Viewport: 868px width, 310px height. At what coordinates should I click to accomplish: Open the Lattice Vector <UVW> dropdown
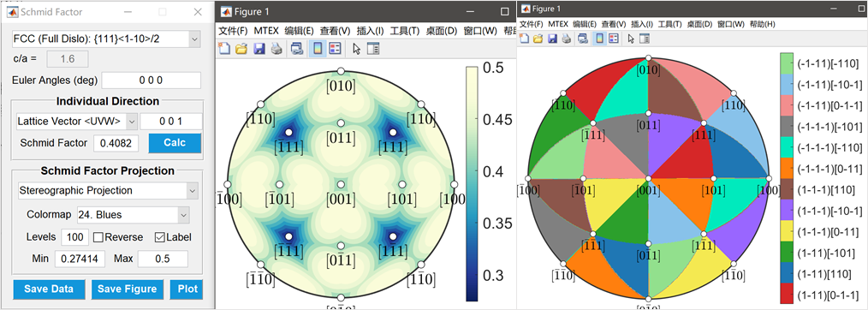[x=76, y=122]
